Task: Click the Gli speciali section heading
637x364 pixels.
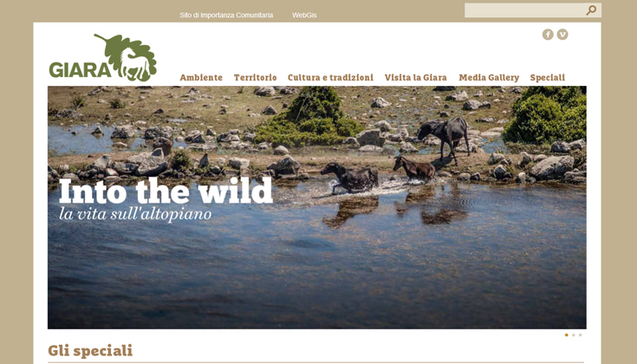Action: [x=90, y=351]
